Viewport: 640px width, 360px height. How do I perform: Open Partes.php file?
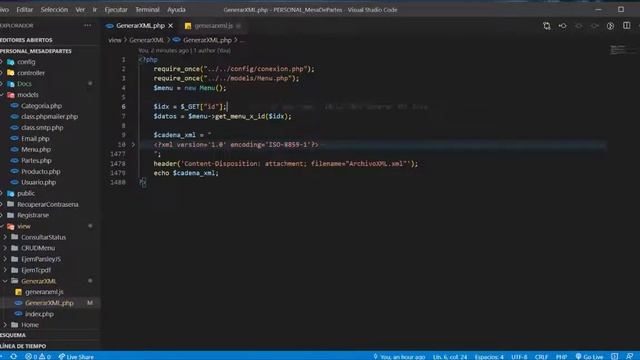point(36,160)
